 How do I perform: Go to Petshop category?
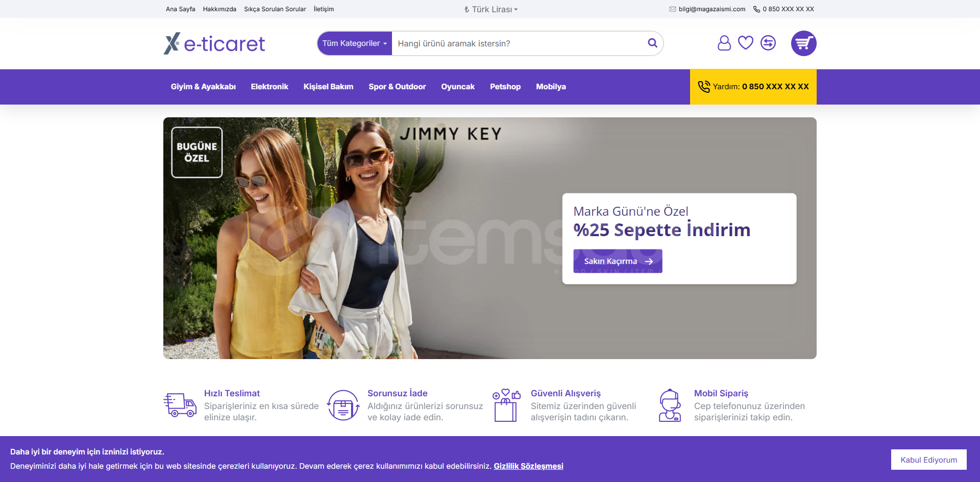(505, 87)
